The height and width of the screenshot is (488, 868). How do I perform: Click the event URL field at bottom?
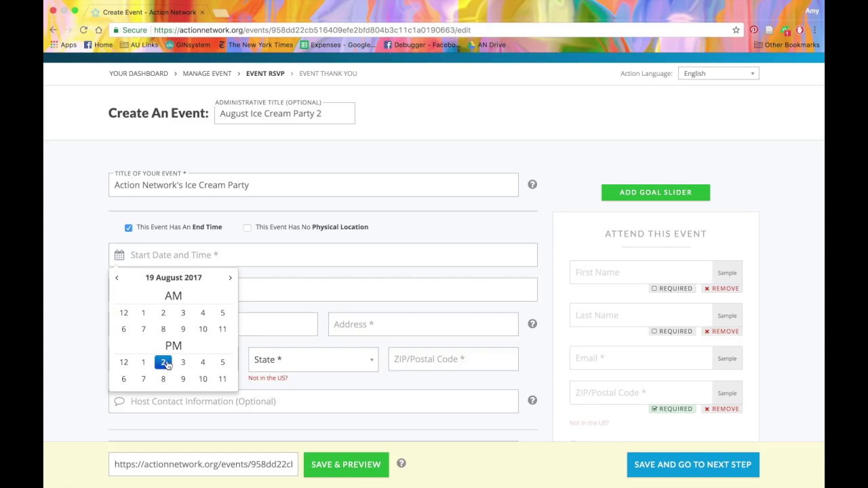tap(203, 464)
